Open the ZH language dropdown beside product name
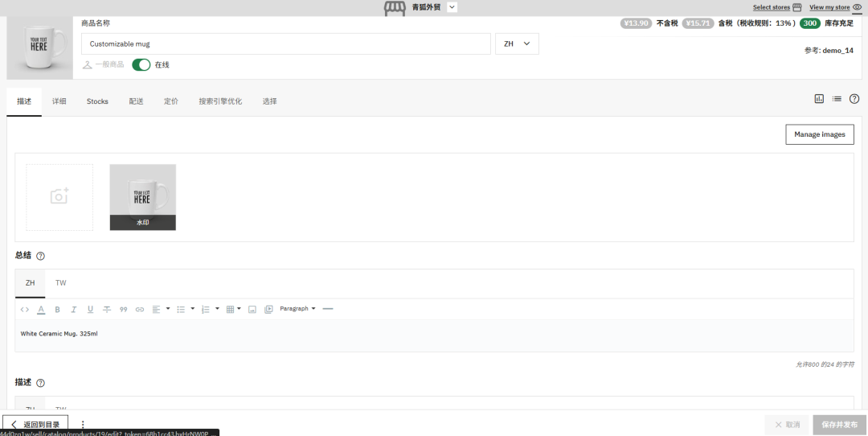Viewport: 868px width, 436px height. [x=517, y=43]
